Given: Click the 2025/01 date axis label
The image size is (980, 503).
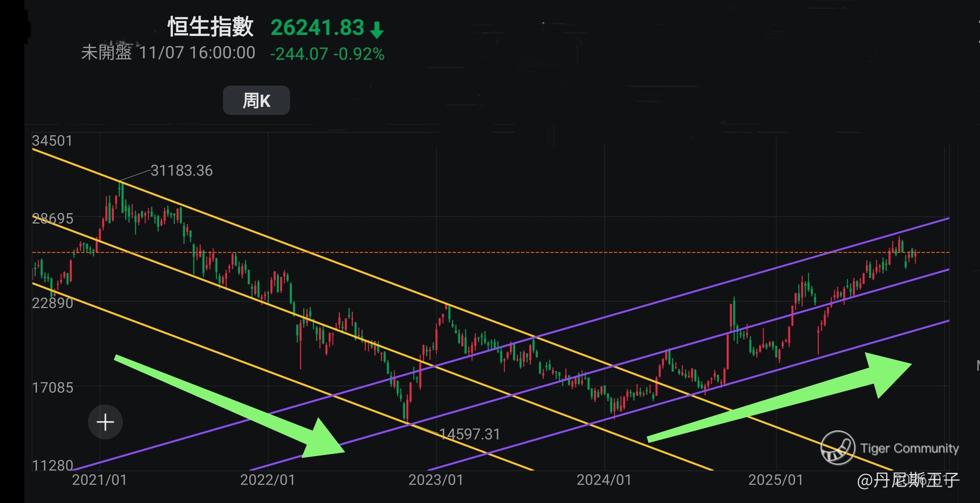Looking at the screenshot, I should coord(775,480).
